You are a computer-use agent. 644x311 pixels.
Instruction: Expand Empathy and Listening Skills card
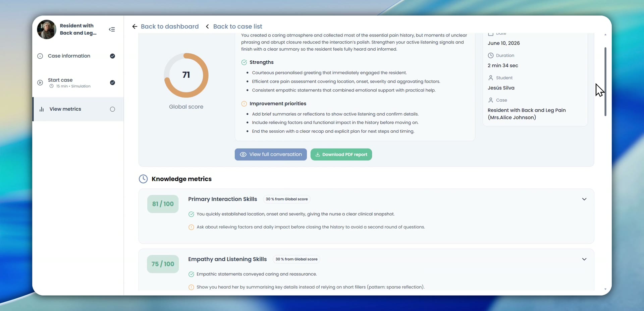pos(584,259)
